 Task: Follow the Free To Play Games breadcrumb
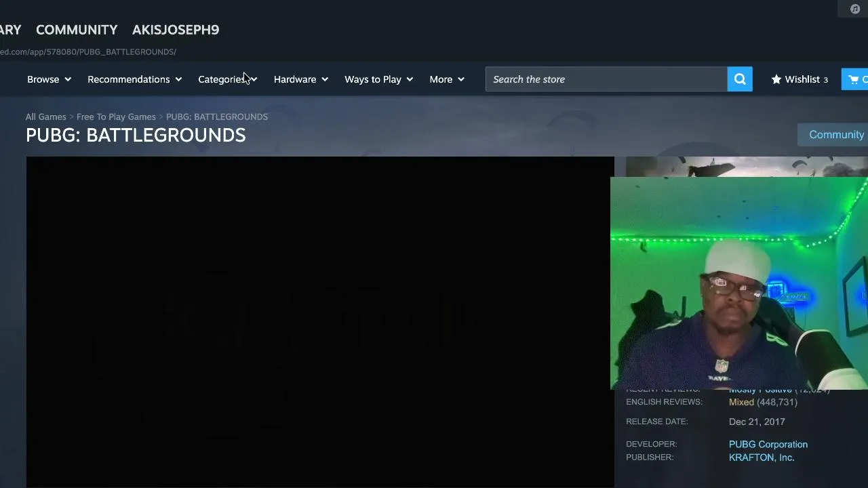(116, 117)
